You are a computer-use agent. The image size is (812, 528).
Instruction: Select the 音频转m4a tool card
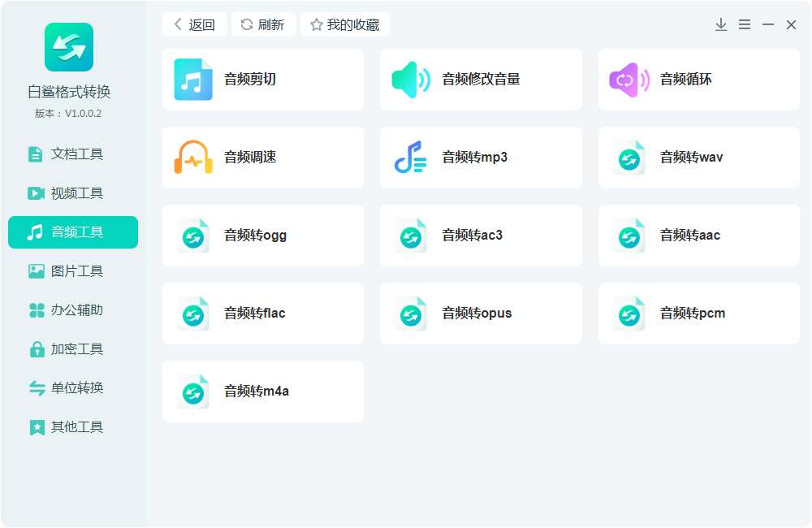263,392
